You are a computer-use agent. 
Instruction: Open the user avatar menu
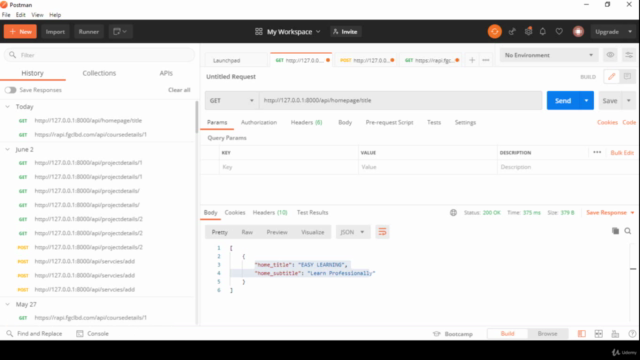pos(578,31)
